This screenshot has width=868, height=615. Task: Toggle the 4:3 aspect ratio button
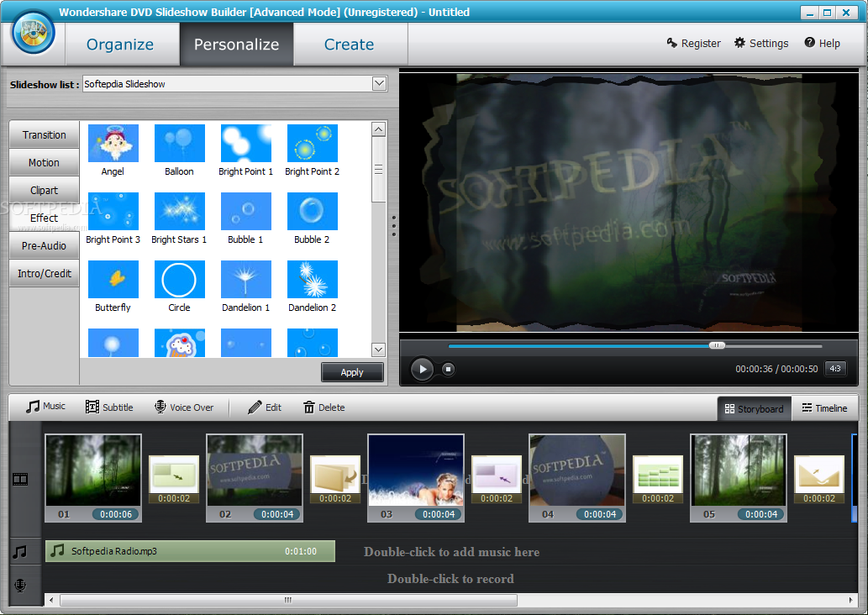coord(835,369)
